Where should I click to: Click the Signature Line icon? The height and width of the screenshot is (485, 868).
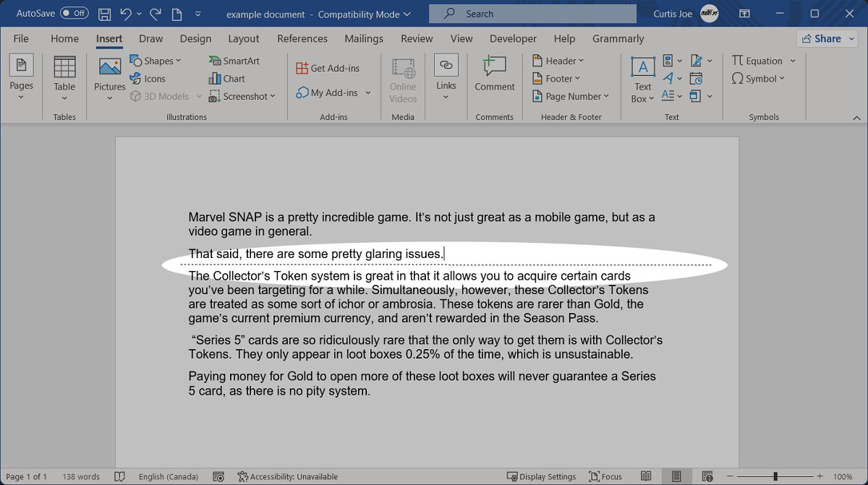(x=697, y=61)
